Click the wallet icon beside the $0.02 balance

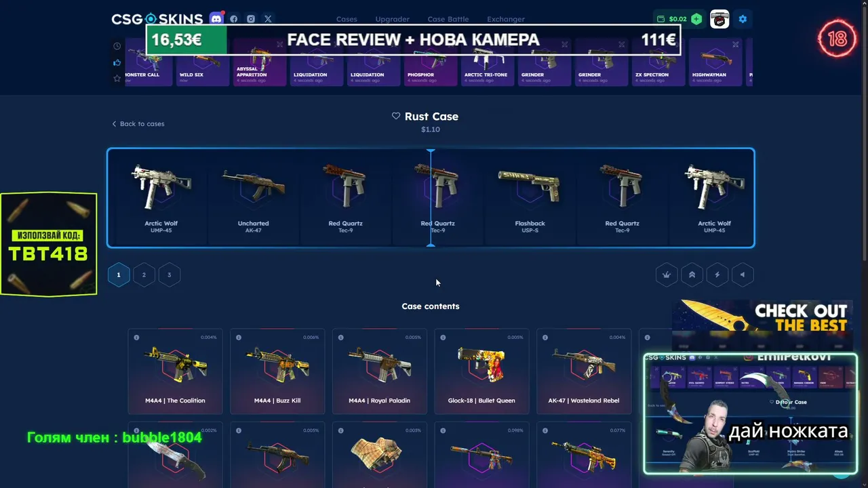pyautogui.click(x=661, y=19)
